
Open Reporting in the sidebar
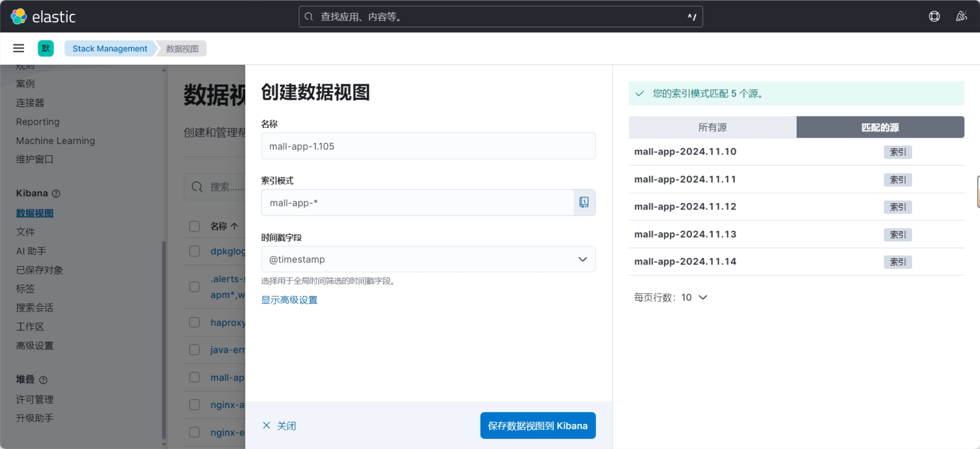pos(37,122)
